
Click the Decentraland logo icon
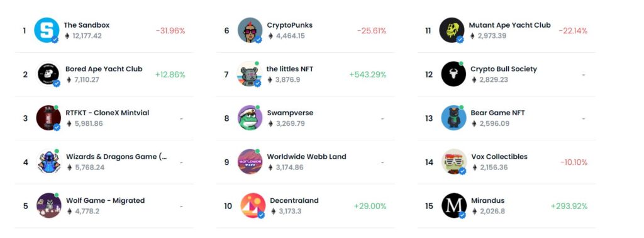(x=253, y=205)
